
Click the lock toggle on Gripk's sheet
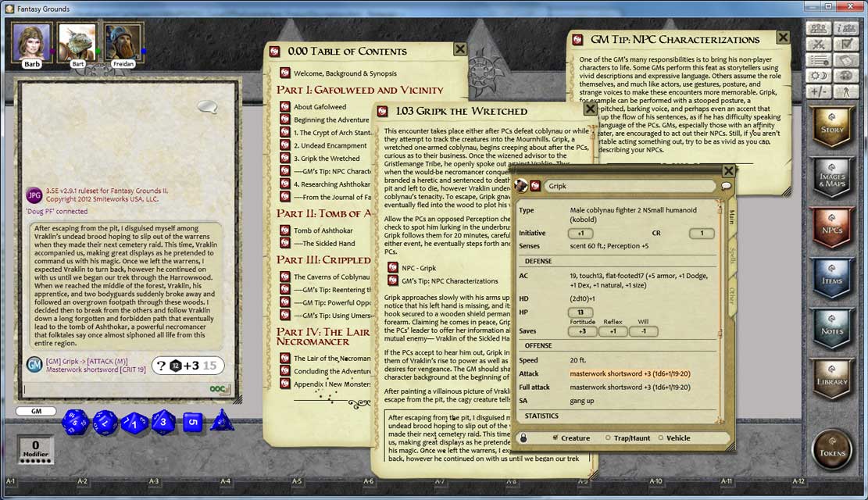(522, 437)
